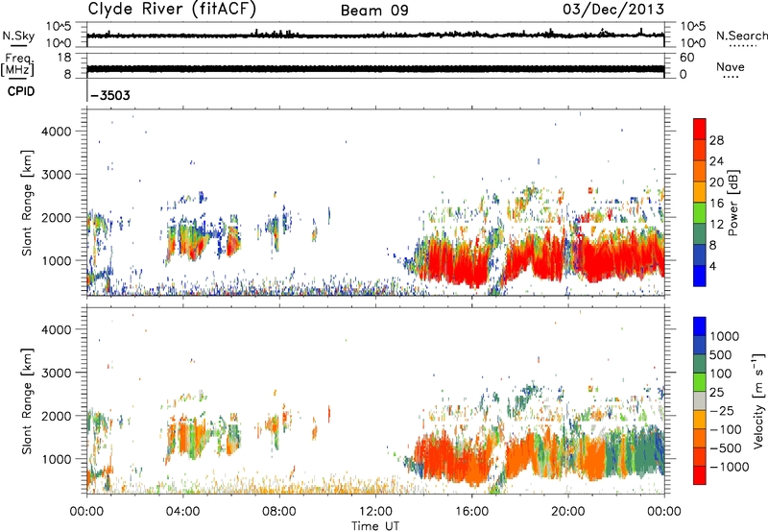Screen dimensions: 768x532
Task: Click the "4000" tick in power panel
Action: [x=57, y=132]
